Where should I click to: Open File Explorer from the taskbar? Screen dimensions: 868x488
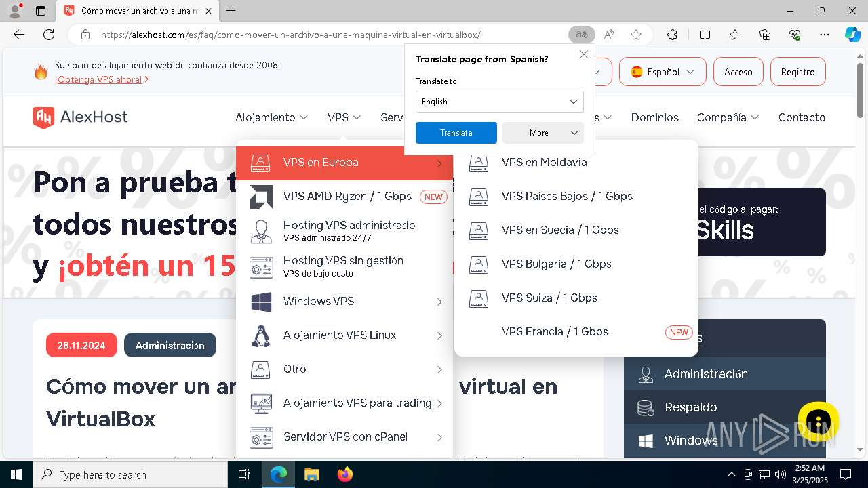tap(311, 474)
